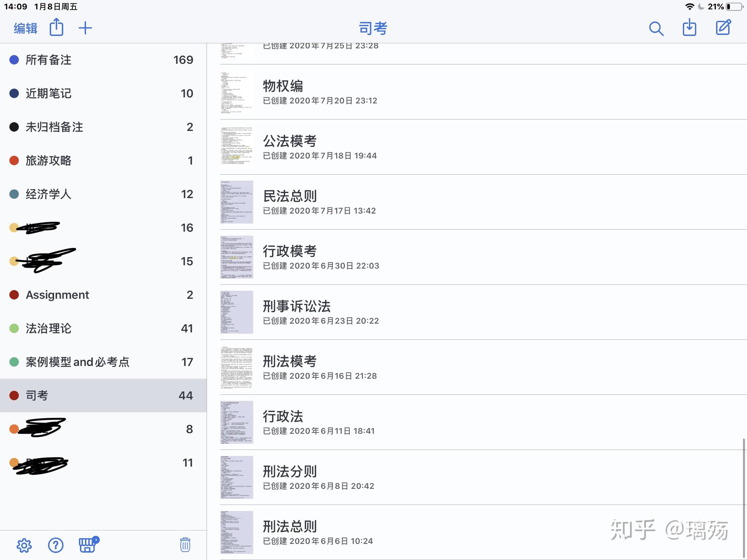Tap the import download icon
This screenshot has width=747, height=560.
click(689, 27)
